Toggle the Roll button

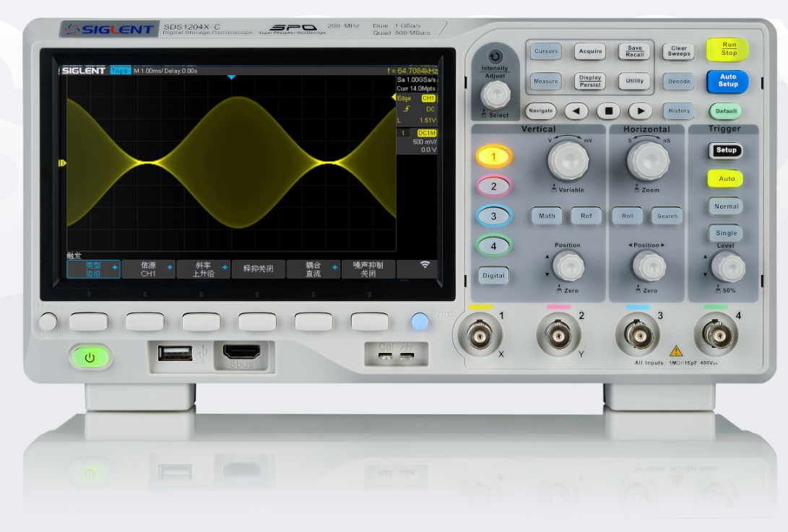tap(628, 216)
